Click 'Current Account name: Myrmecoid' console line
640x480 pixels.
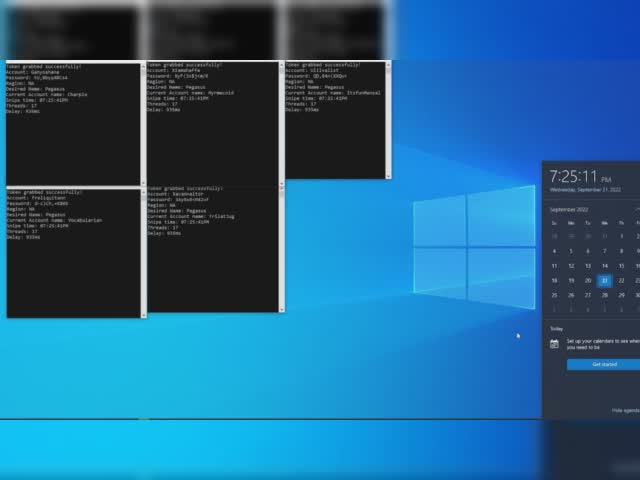pyautogui.click(x=190, y=93)
